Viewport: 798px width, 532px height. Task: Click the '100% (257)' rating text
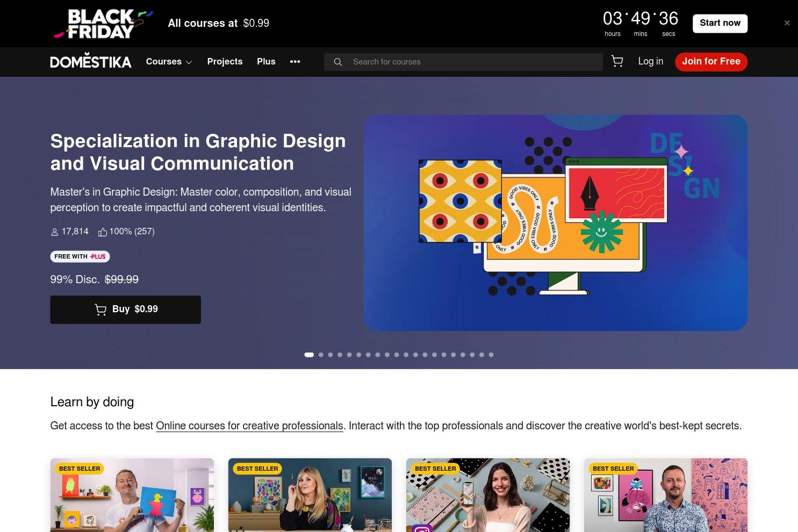(132, 232)
